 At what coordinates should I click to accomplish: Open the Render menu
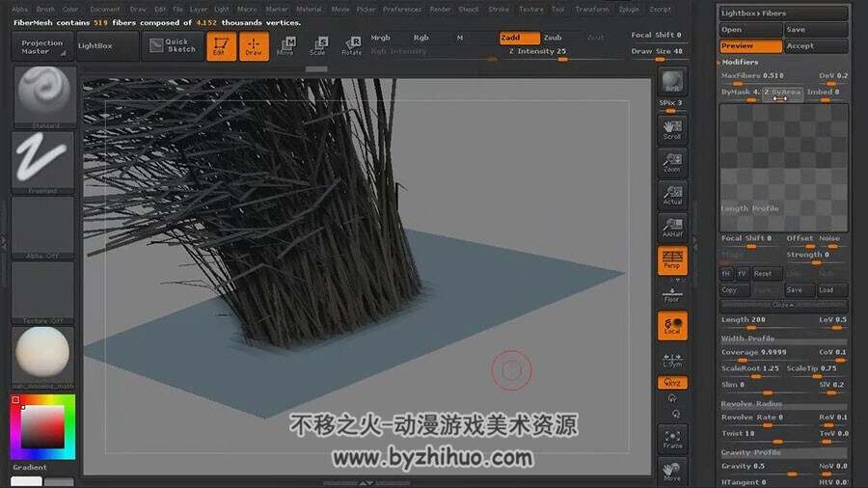pyautogui.click(x=440, y=10)
